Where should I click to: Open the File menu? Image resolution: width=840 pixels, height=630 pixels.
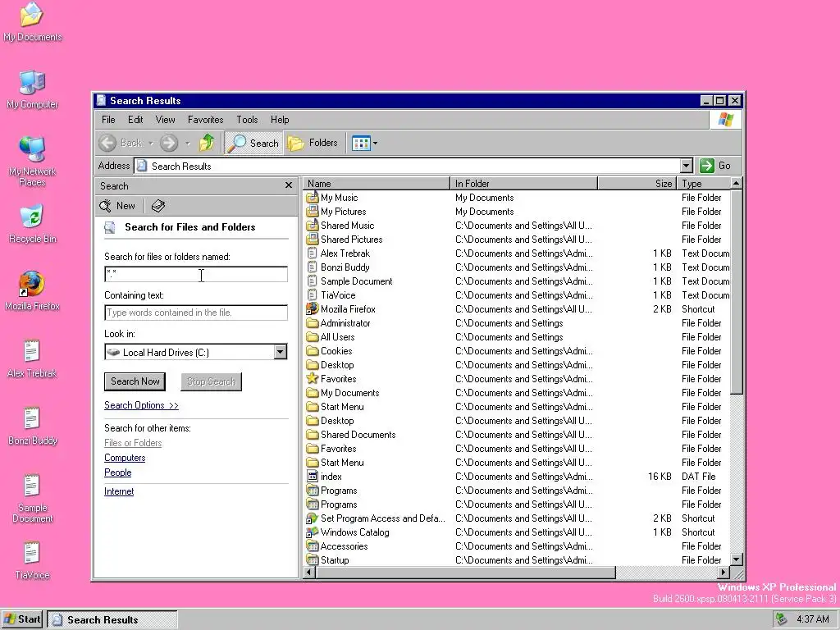point(108,120)
